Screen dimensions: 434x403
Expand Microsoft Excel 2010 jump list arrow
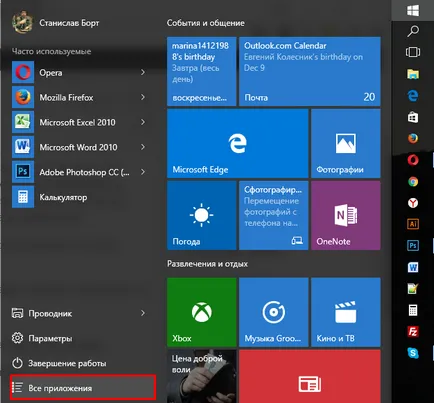click(x=143, y=122)
